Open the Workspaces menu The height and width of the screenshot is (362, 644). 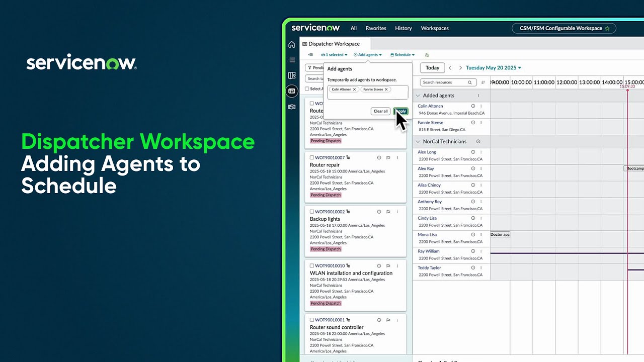tap(435, 28)
